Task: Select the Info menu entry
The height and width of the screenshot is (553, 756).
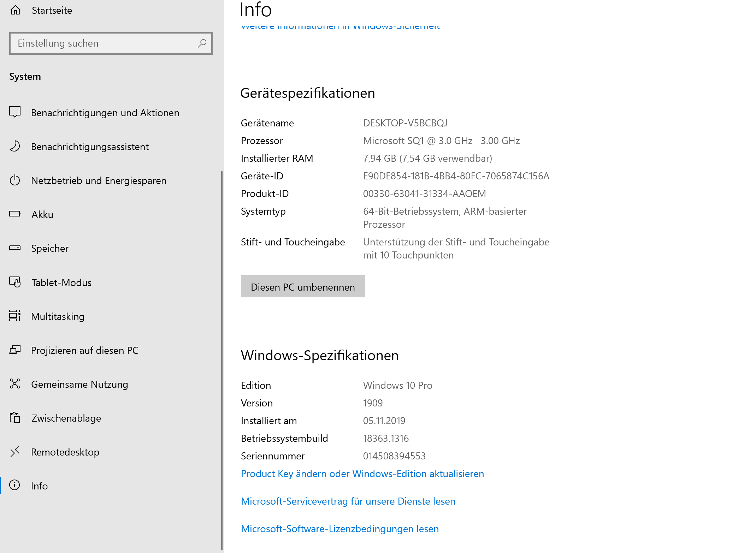Action: (39, 486)
